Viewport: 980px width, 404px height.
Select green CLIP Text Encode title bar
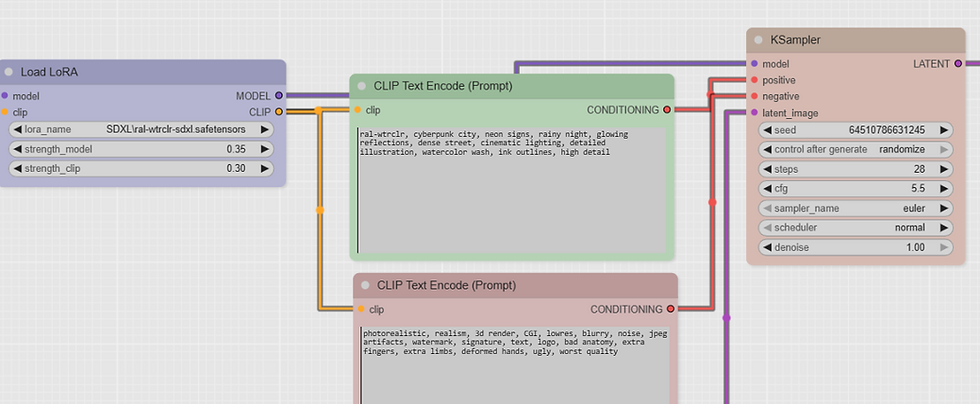coord(511,86)
